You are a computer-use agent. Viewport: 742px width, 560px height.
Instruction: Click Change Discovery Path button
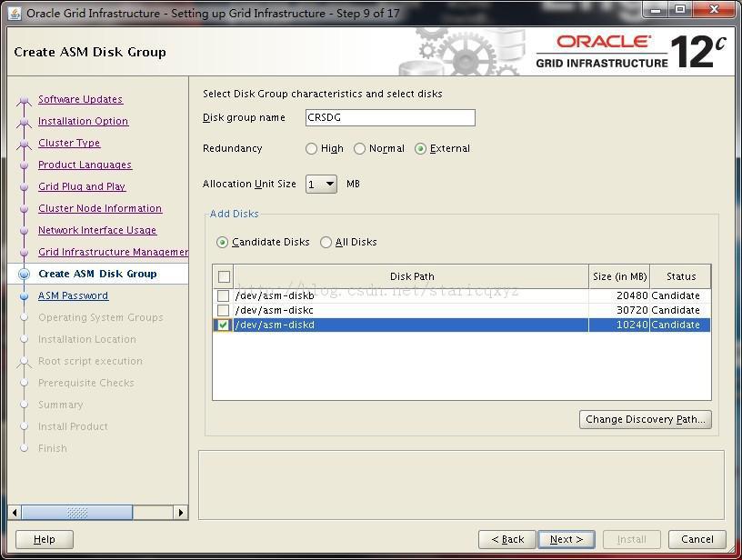646,419
